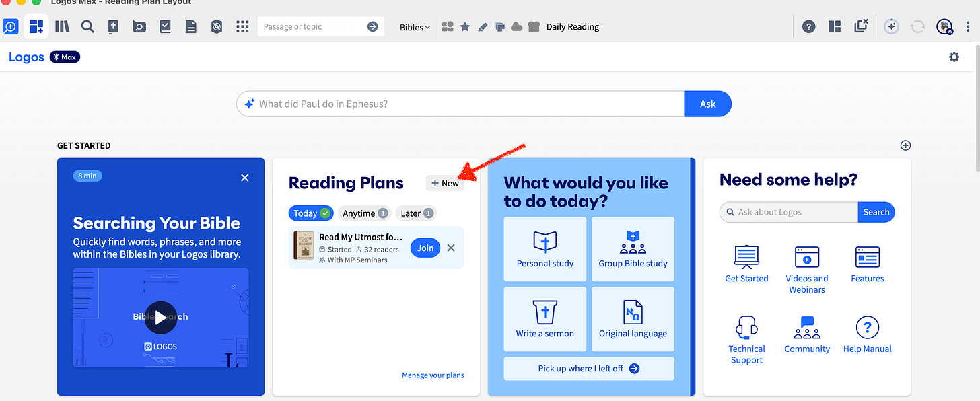Click the Ask button

point(707,104)
